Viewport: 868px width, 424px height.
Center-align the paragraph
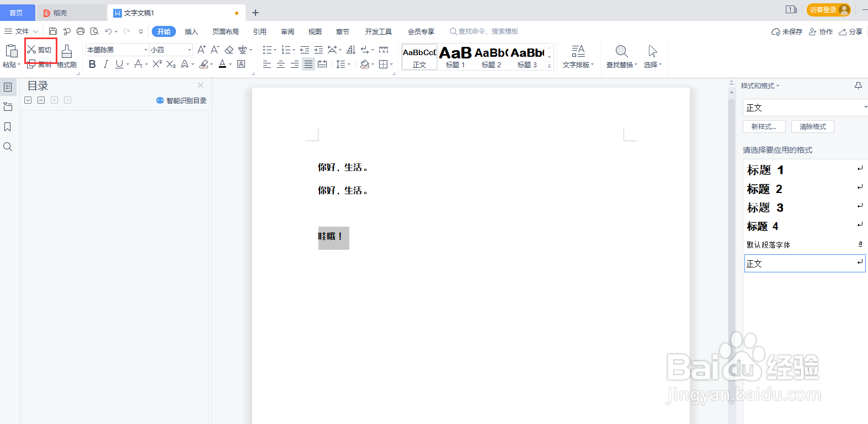pos(281,64)
